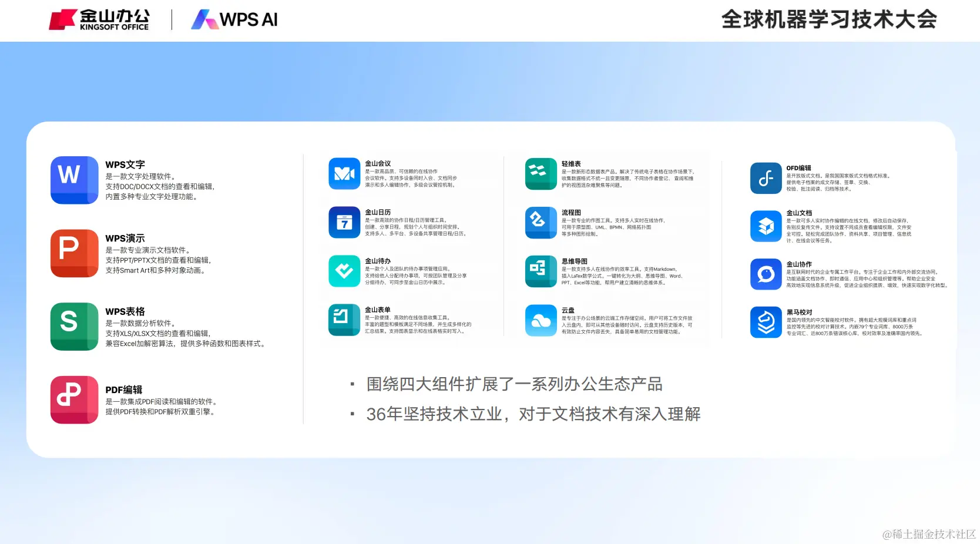This screenshot has width=980, height=544.
Task: Click the line 支持Smart Art和多种对象动画。
Action: click(x=157, y=270)
